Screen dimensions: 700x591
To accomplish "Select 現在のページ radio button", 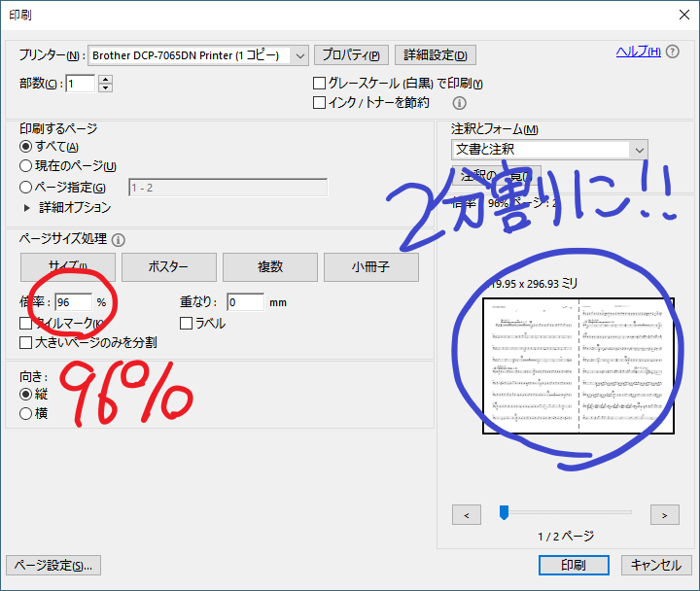I will tap(26, 166).
